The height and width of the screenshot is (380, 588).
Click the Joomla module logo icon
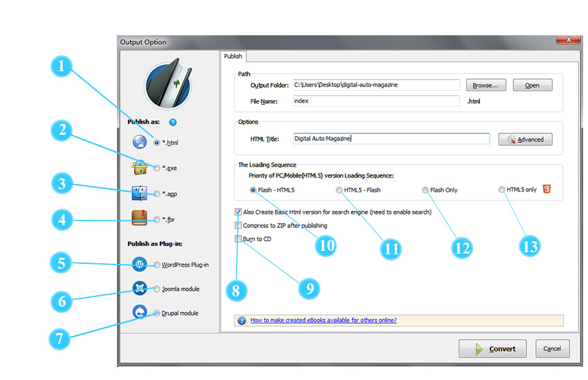pyautogui.click(x=140, y=288)
